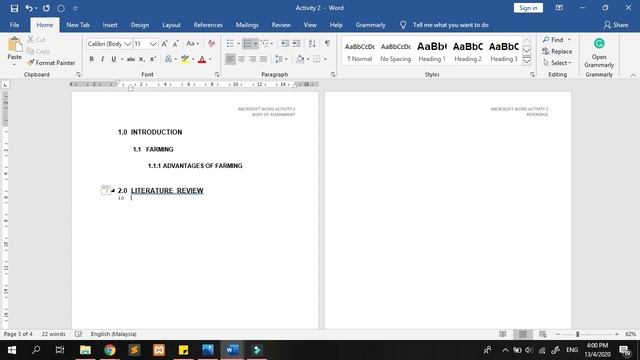Decrease font size with Shrink Font

coord(176,44)
